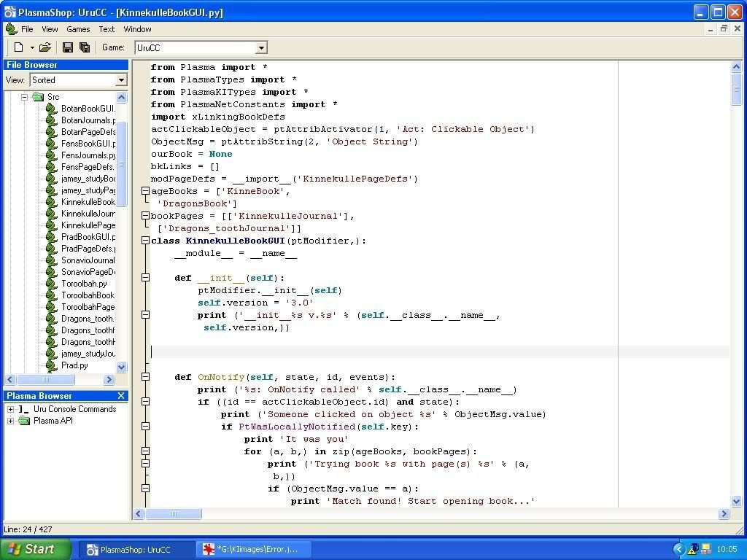Switch to G:\KIimages\Error taskbar button
747x560 pixels.
click(x=254, y=550)
